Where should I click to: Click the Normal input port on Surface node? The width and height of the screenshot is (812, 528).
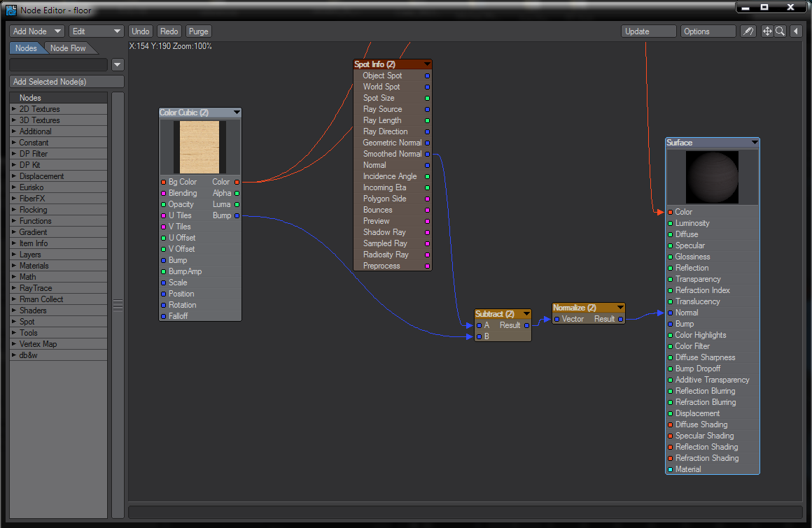(x=670, y=313)
